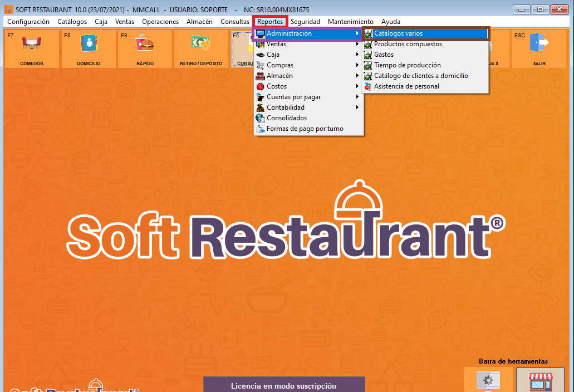Open the Configuración menu
Image resolution: width=574 pixels, height=392 pixels.
(x=28, y=22)
